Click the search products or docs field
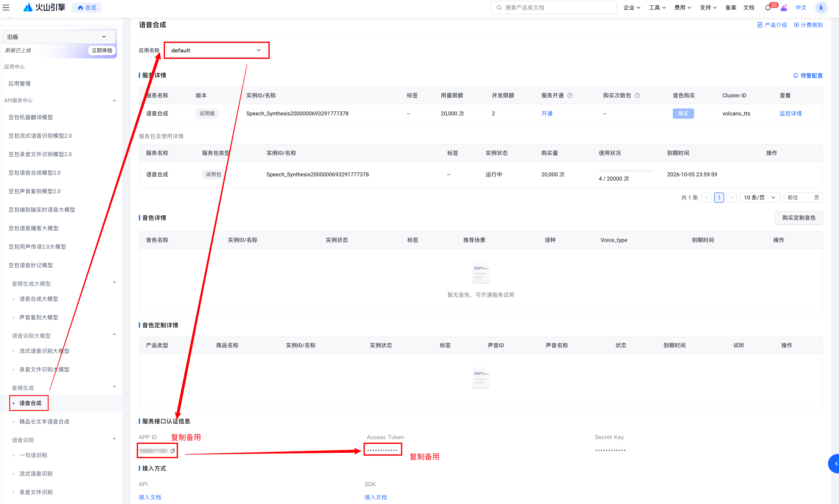 pyautogui.click(x=554, y=8)
